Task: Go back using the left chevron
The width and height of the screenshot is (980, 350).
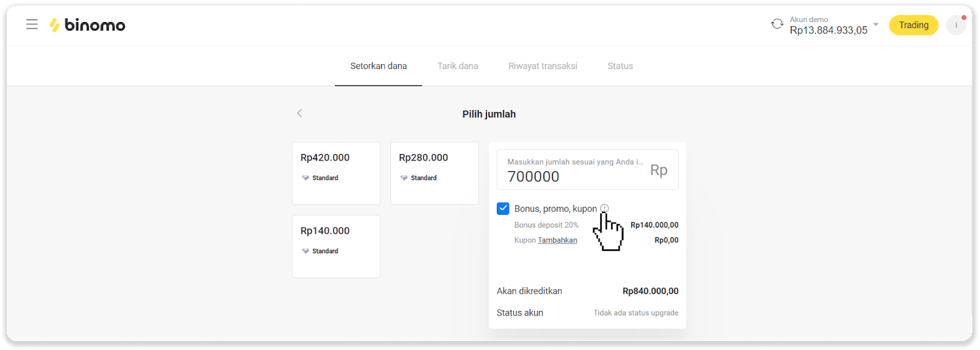Action: [300, 113]
